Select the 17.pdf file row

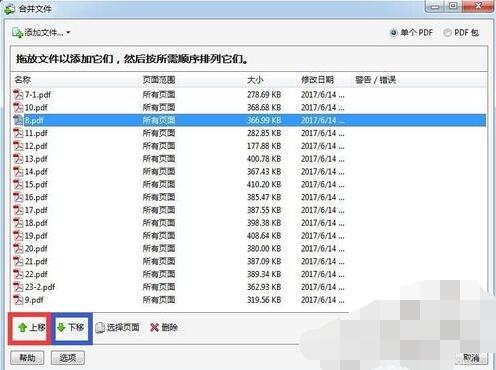click(249, 210)
